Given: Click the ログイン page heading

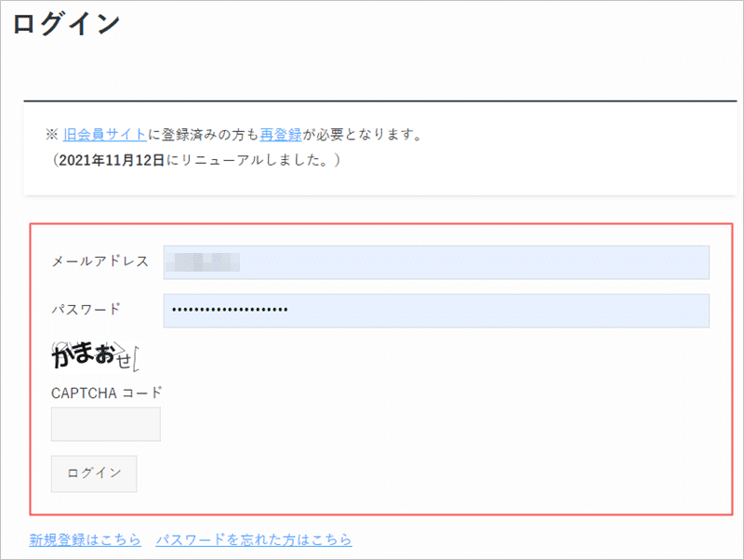Looking at the screenshot, I should pos(66,23).
